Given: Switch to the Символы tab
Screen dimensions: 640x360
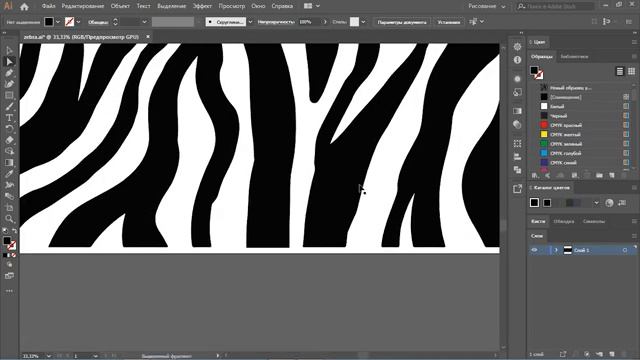Looking at the screenshot, I should tap(593, 222).
